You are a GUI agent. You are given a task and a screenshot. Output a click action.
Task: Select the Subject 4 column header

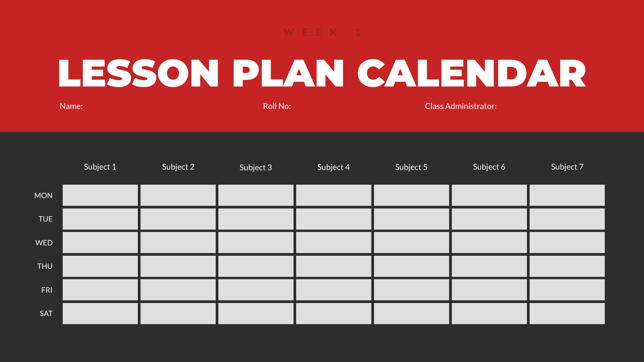point(333,167)
